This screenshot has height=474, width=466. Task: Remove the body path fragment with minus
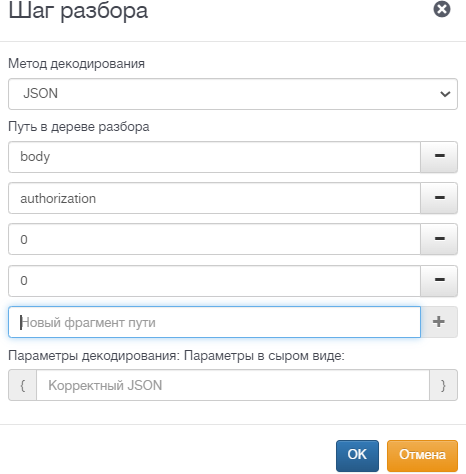439,157
